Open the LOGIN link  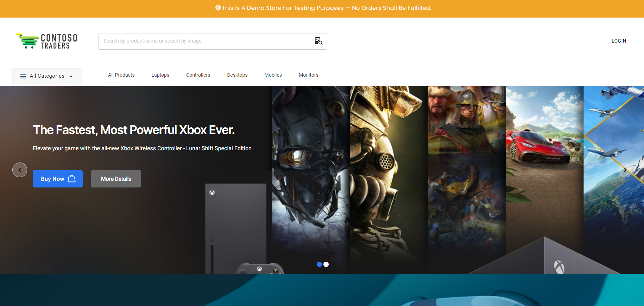(619, 41)
